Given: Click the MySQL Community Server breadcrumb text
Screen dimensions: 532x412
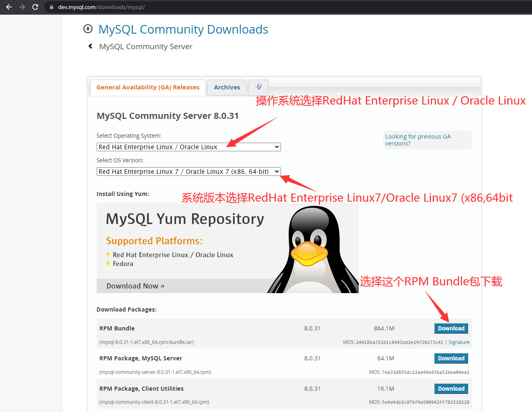Looking at the screenshot, I should pyautogui.click(x=146, y=47).
